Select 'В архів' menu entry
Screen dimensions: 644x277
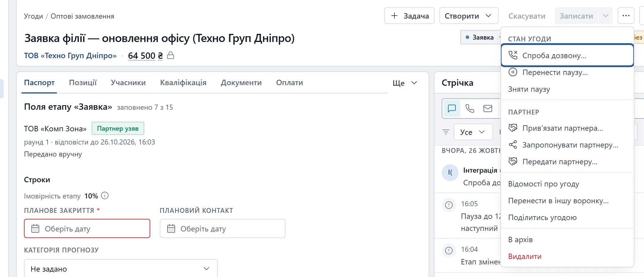click(x=567, y=240)
